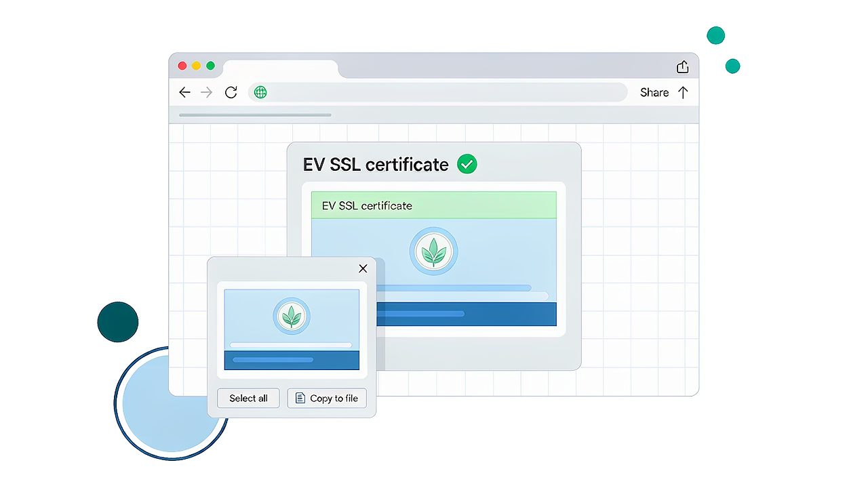Viewport: 868px width, 488px height.
Task: Click in the browser address bar
Action: [x=438, y=92]
